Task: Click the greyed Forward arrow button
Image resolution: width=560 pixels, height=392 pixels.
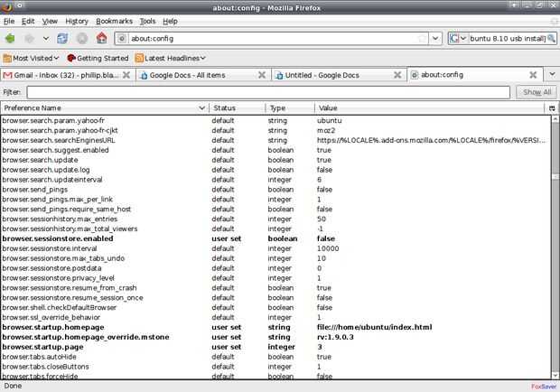Action: pos(29,38)
